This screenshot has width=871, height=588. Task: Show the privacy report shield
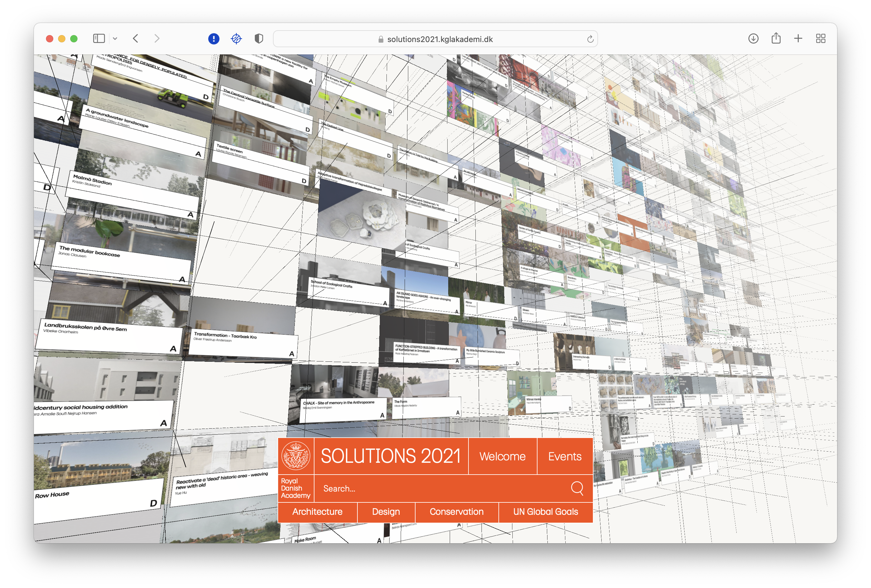(258, 39)
